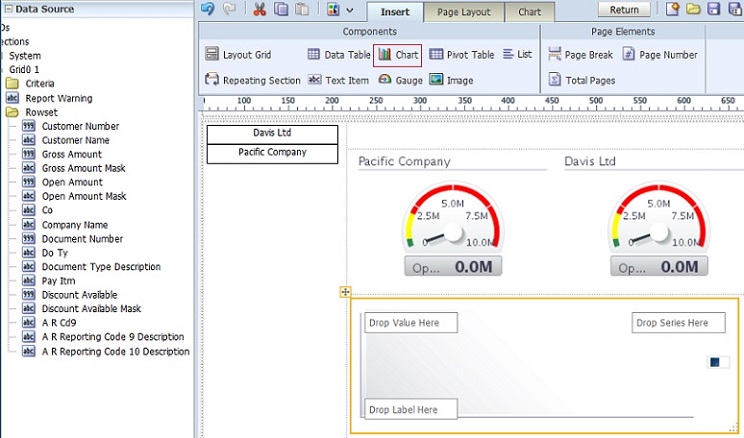Insert a Layout Grid component
The width and height of the screenshot is (744, 438).
pyautogui.click(x=238, y=55)
